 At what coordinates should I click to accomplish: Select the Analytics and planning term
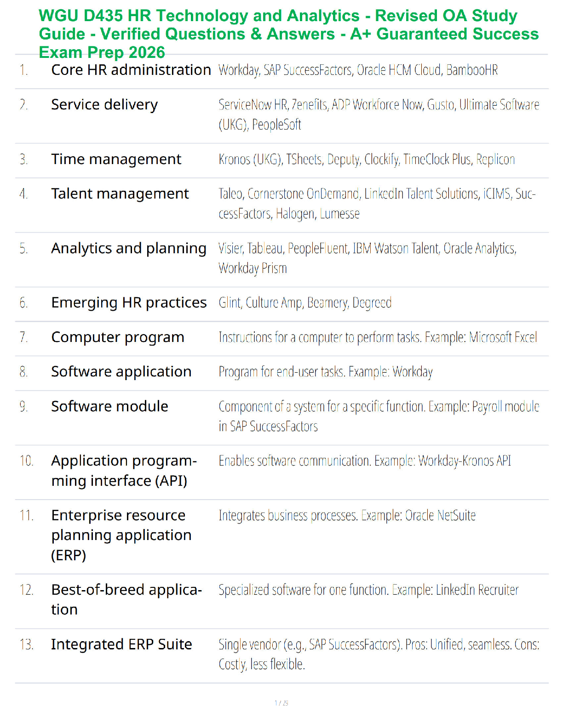(129, 249)
